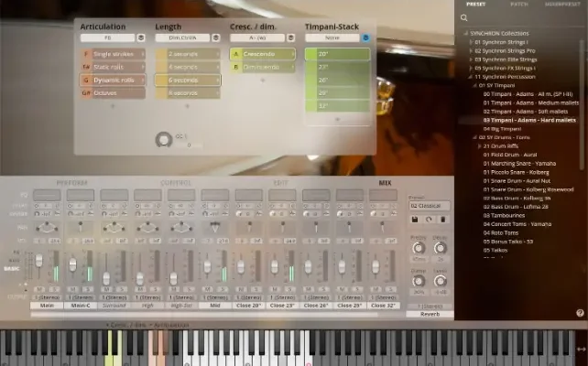Open the help question mark icon
Screen dimensions: 588x366
coord(580,313)
